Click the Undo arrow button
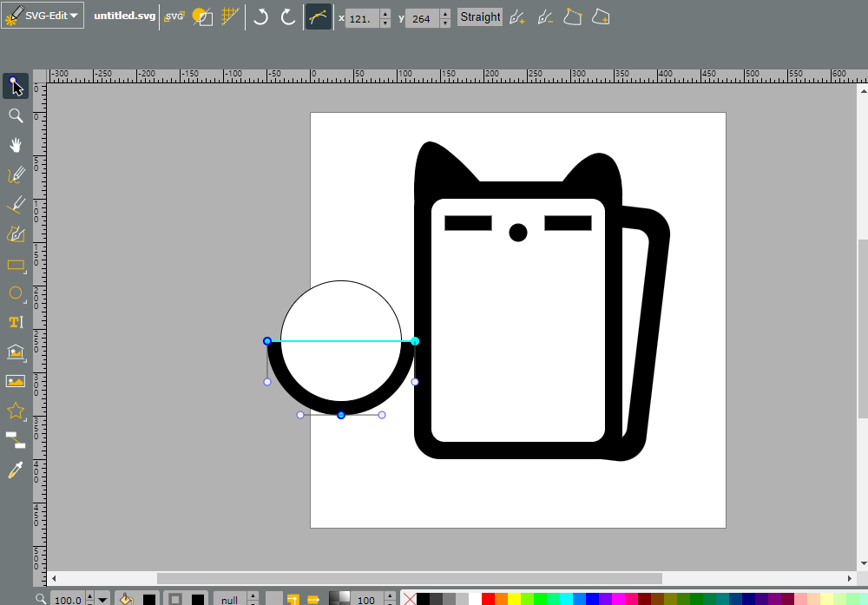This screenshot has height=605, width=868. (260, 17)
